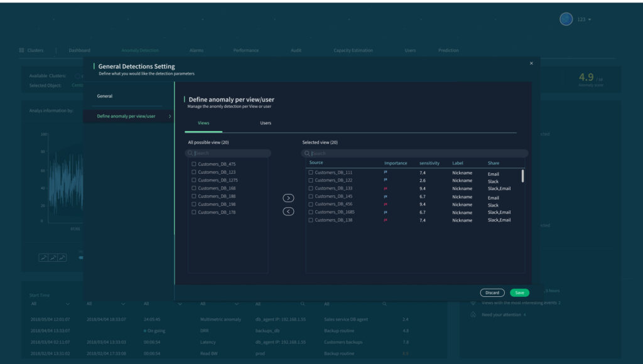The height and width of the screenshot is (364, 643).
Task: Toggle the Customers_DB_138 row checkbox
Action: click(311, 220)
